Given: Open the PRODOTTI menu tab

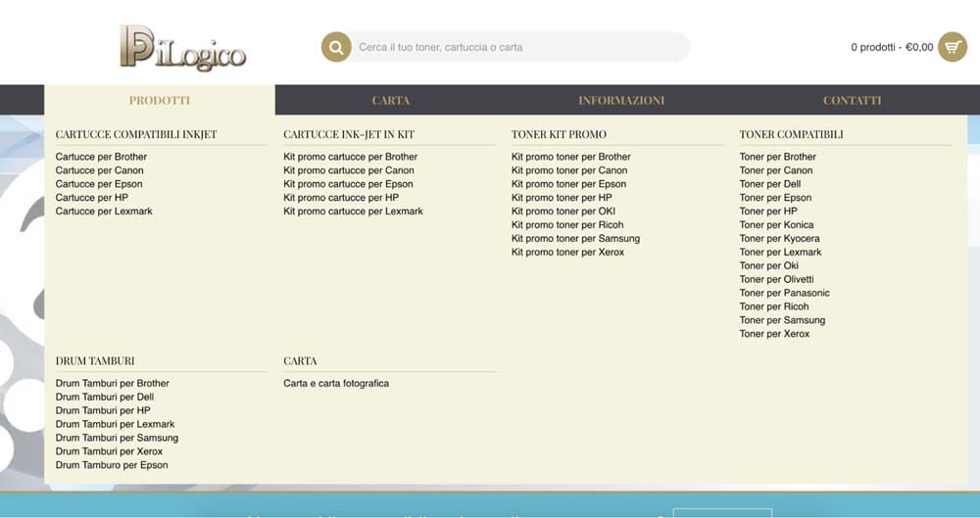Looking at the screenshot, I should pyautogui.click(x=160, y=100).
